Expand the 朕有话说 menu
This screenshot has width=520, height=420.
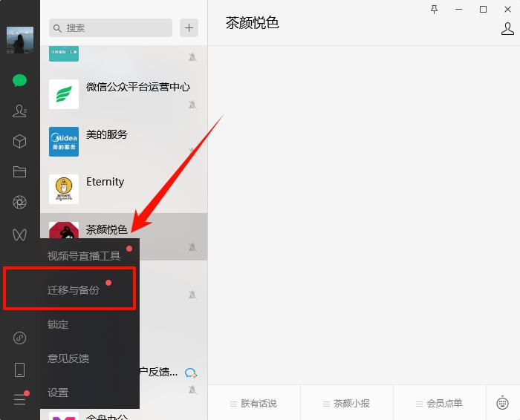[x=253, y=403]
